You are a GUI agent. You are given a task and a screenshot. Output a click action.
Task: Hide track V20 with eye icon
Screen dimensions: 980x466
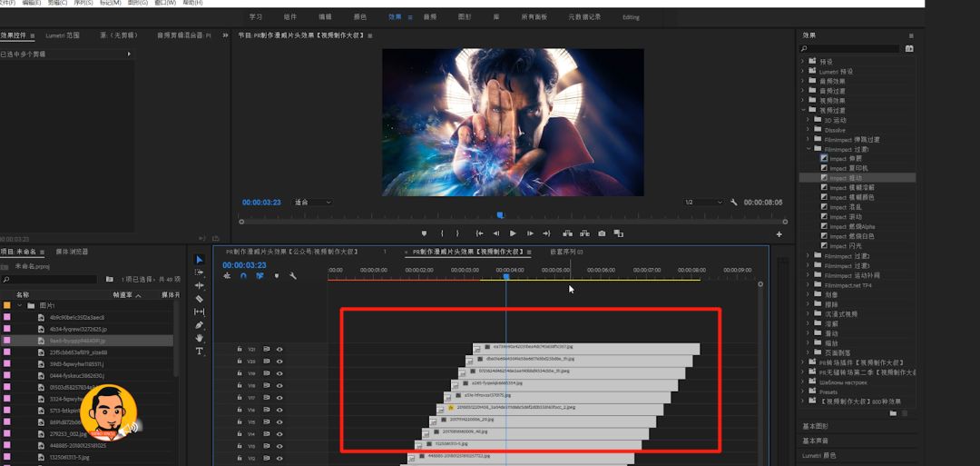(x=279, y=362)
